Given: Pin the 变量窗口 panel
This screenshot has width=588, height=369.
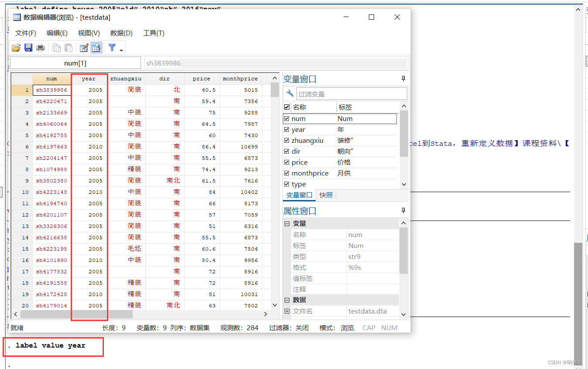Looking at the screenshot, I should 403,79.
